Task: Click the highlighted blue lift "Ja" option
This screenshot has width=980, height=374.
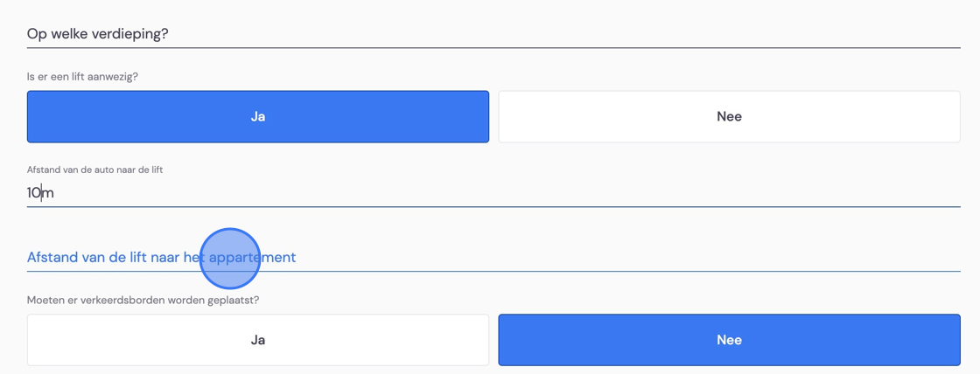Action: (x=257, y=117)
